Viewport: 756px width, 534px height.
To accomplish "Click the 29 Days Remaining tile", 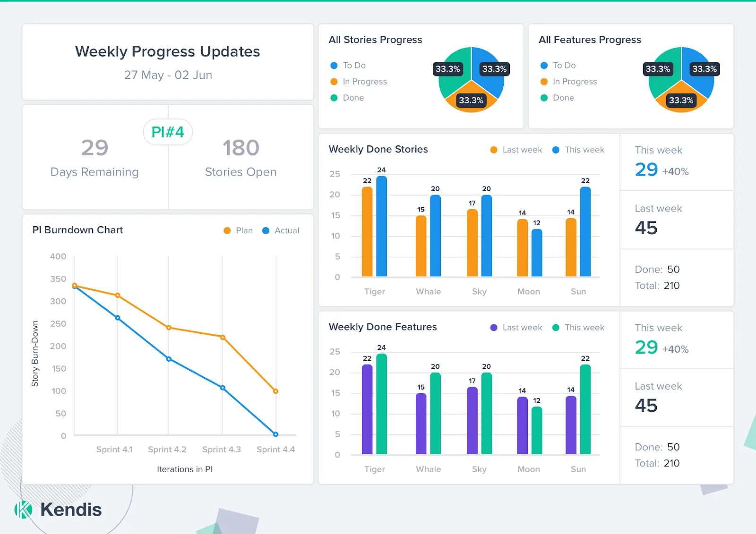I will point(95,157).
